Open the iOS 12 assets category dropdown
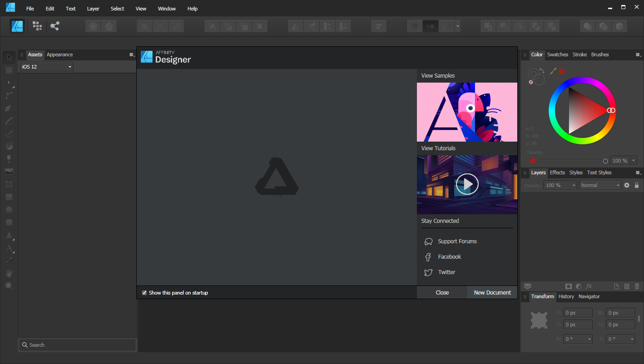The height and width of the screenshot is (364, 644). (x=46, y=67)
